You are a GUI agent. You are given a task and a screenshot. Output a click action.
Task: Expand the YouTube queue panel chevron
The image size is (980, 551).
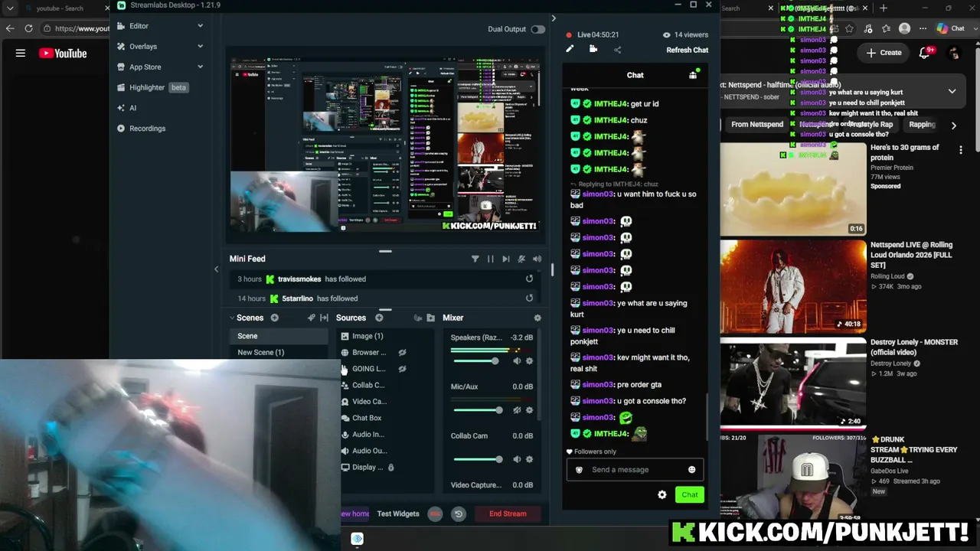point(952,91)
